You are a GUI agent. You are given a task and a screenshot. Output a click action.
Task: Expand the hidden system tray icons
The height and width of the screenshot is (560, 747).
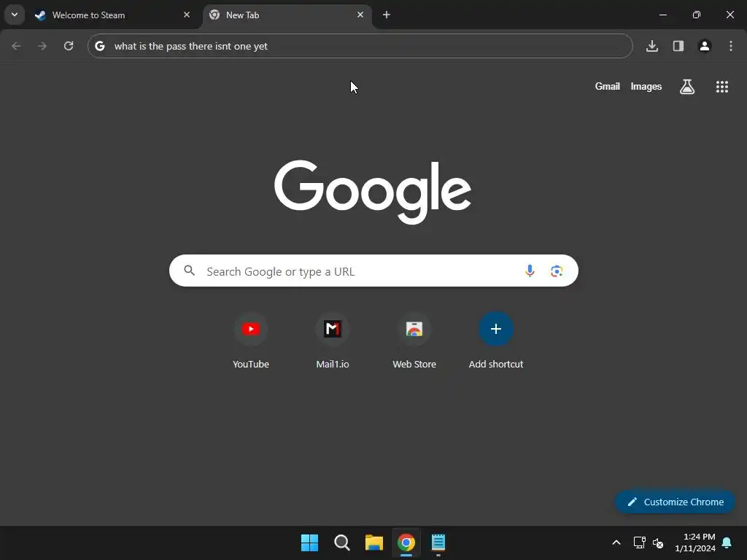[x=616, y=542]
